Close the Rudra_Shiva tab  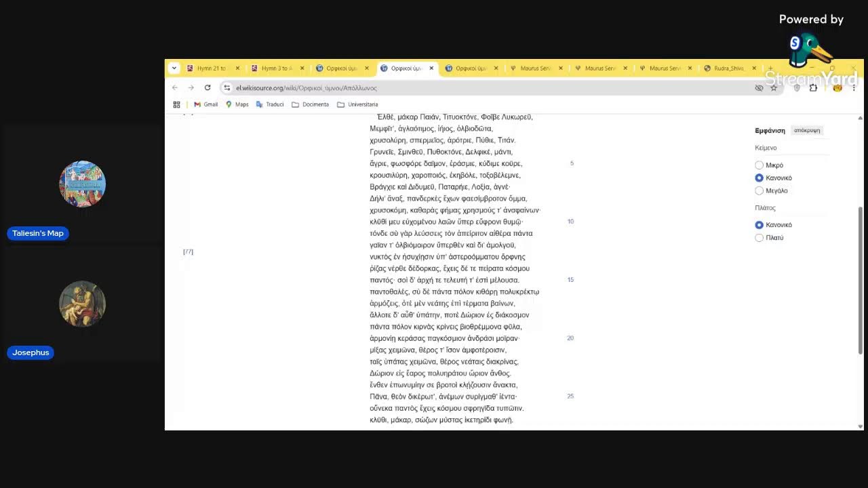(753, 68)
